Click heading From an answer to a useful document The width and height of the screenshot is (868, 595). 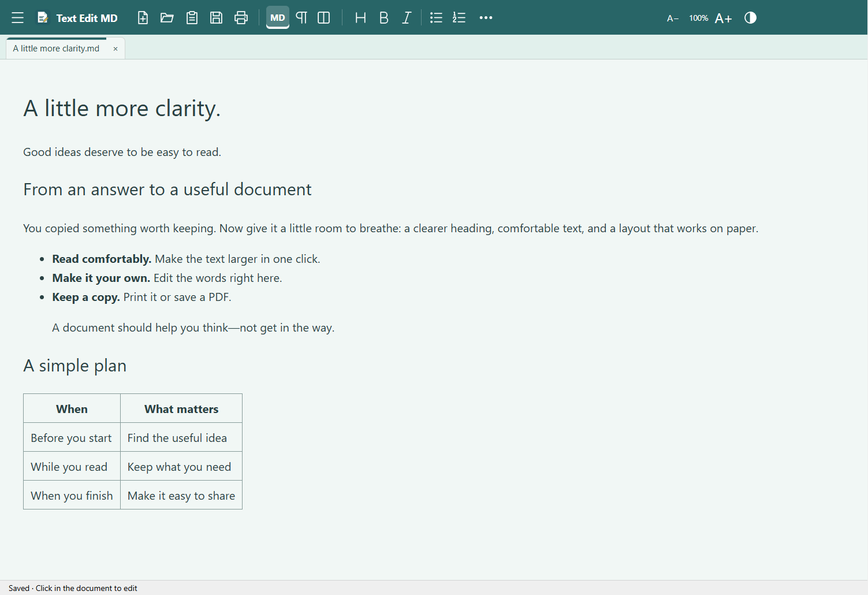click(x=167, y=189)
